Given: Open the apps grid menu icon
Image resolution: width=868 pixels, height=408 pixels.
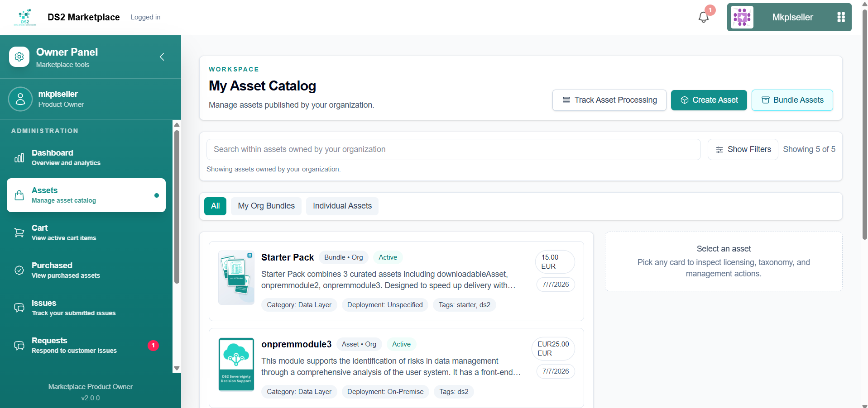Looking at the screenshot, I should (x=841, y=17).
